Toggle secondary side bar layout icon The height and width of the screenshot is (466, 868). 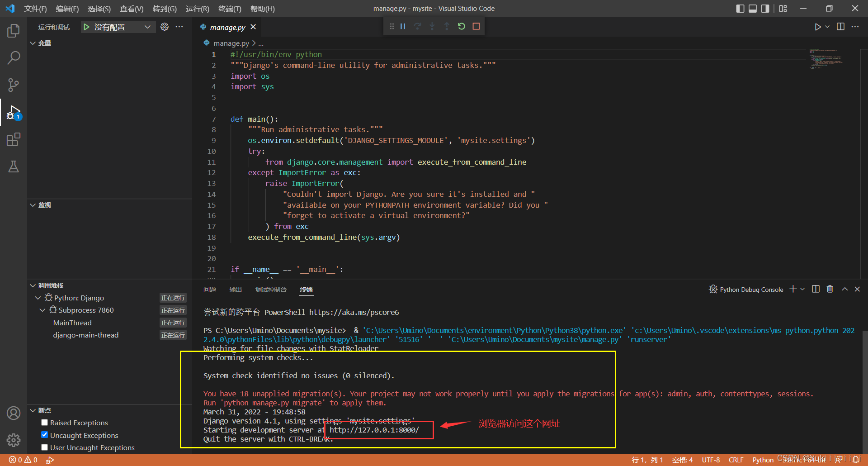point(765,9)
